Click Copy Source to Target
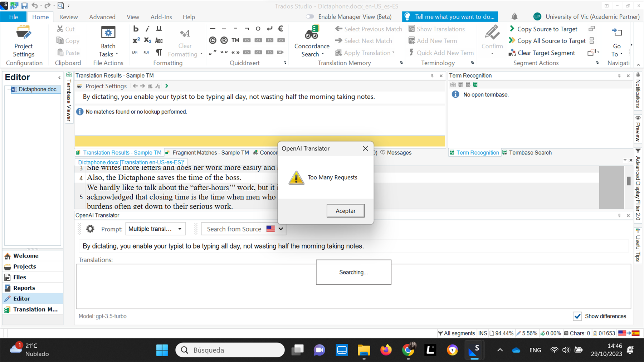The width and height of the screenshot is (644, 362). (547, 29)
